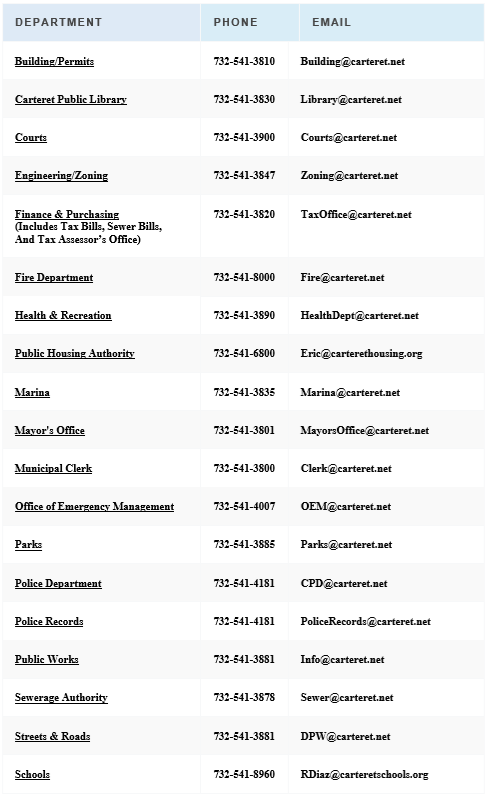Open the Public Housing Authority link

tap(75, 353)
